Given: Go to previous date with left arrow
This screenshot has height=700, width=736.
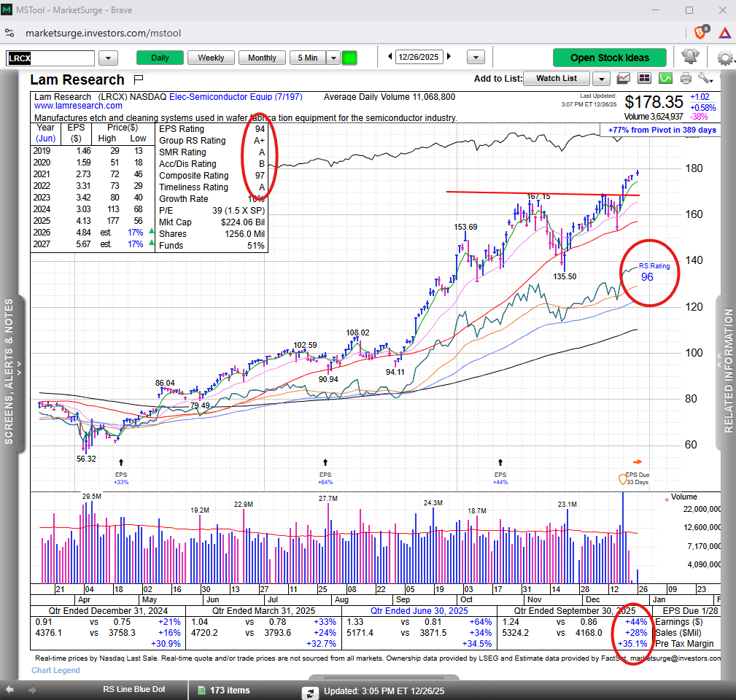Looking at the screenshot, I should 390,56.
